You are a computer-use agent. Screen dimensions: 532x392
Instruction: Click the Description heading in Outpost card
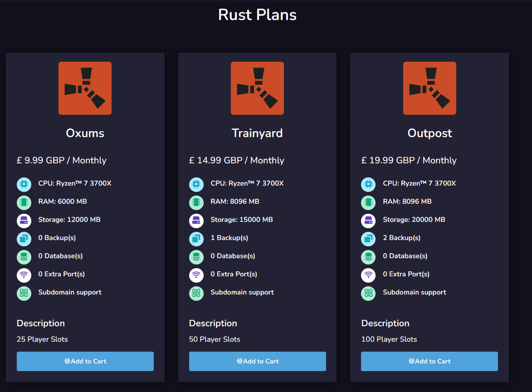pyautogui.click(x=385, y=323)
